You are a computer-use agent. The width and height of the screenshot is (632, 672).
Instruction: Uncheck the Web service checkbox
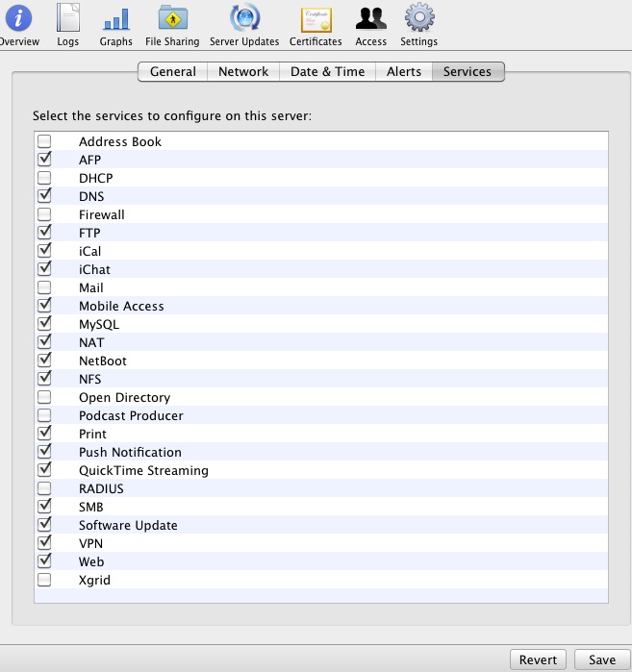(x=44, y=561)
